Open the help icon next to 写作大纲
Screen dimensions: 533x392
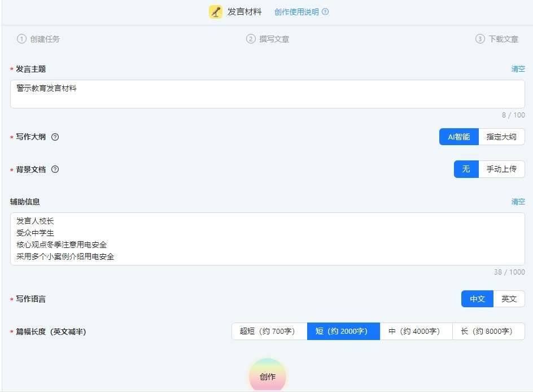55,137
